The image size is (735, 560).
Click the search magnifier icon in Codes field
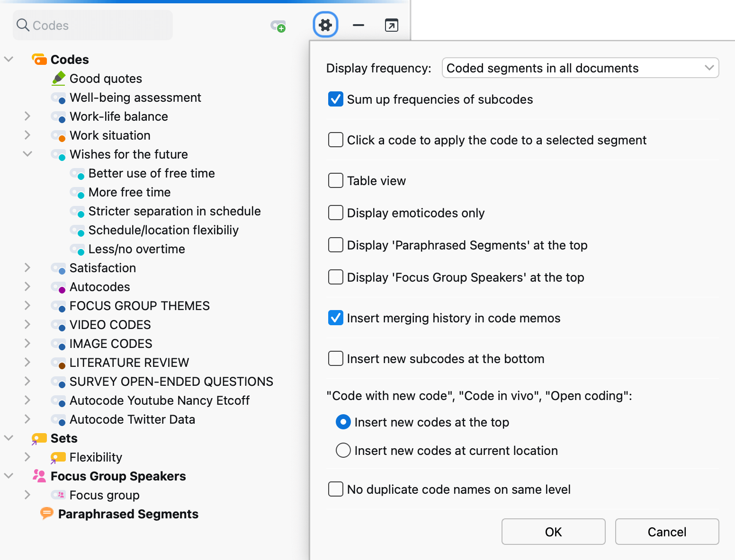(x=23, y=25)
